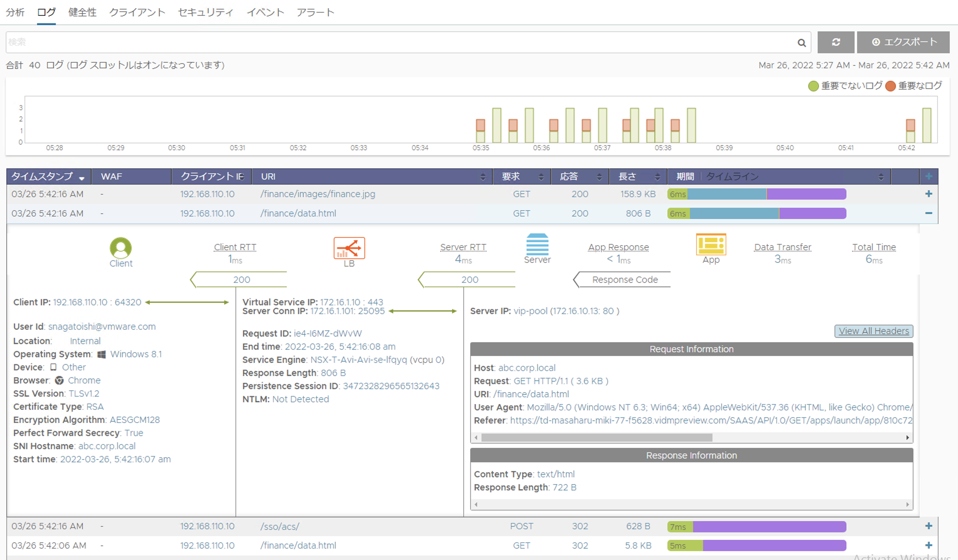Click the orange log bar near 05:35
The image size is (958, 560).
(x=480, y=125)
